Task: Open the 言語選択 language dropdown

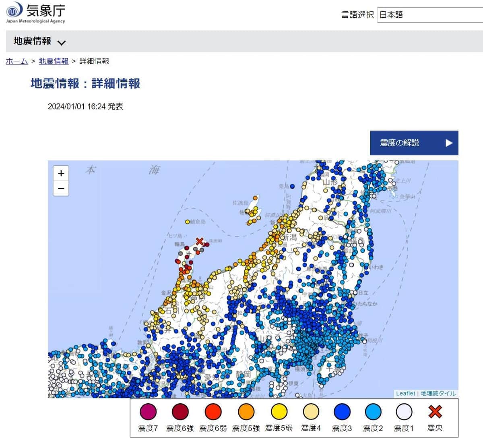Action: pyautogui.click(x=429, y=15)
